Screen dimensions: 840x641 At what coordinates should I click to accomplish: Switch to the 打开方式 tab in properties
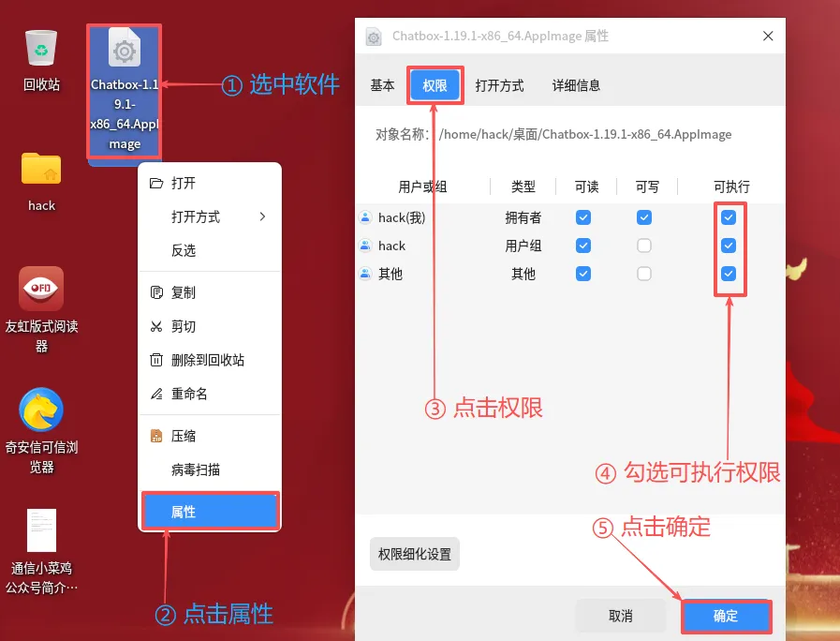pyautogui.click(x=499, y=85)
